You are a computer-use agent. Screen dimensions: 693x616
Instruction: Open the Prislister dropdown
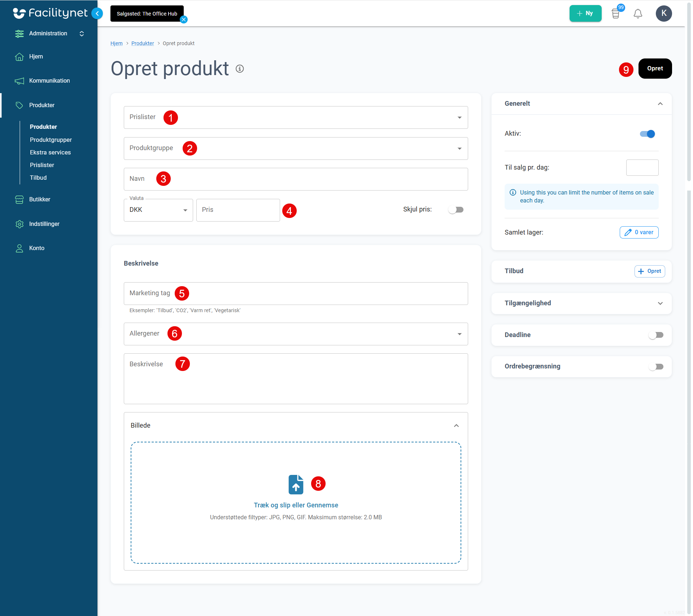(x=296, y=117)
